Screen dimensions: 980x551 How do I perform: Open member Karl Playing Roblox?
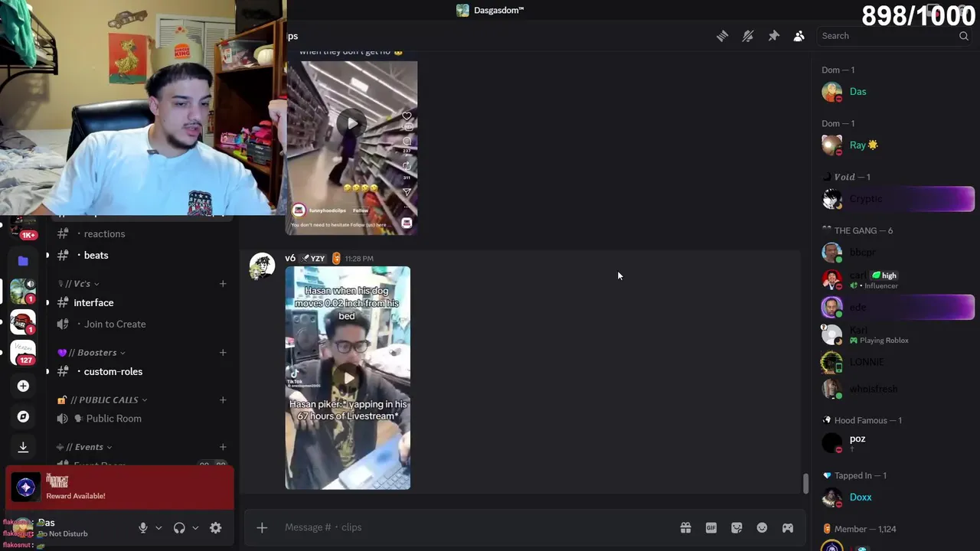[x=893, y=334]
